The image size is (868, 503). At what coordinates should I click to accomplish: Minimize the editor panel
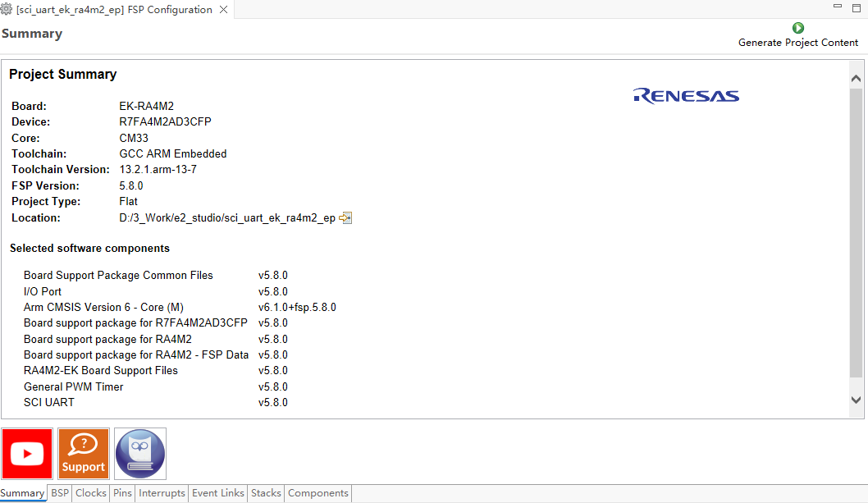pyautogui.click(x=838, y=6)
